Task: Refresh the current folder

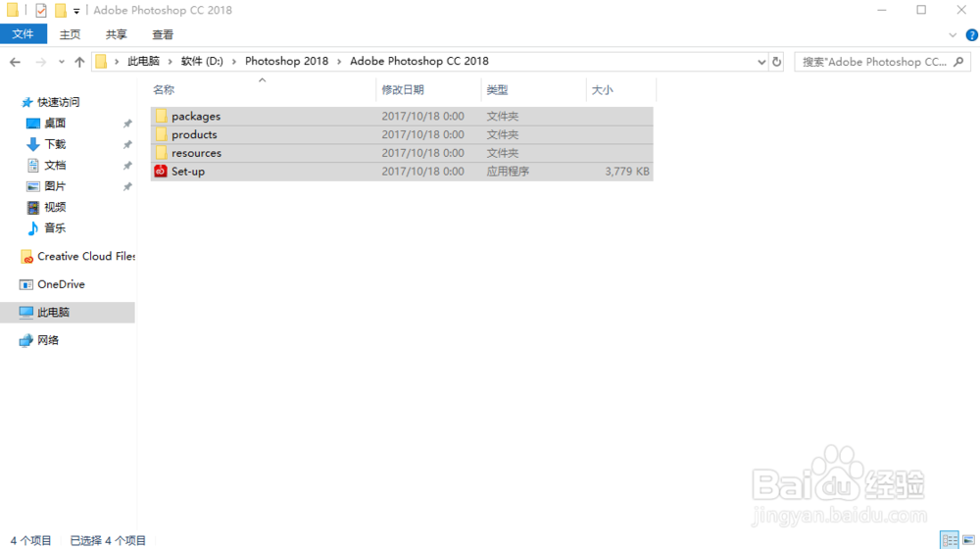Action: [777, 62]
